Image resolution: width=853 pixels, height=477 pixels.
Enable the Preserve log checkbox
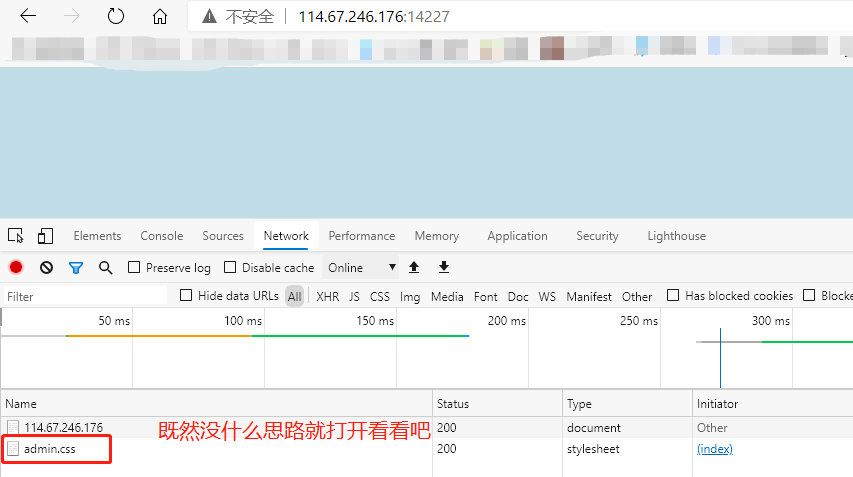click(x=134, y=267)
